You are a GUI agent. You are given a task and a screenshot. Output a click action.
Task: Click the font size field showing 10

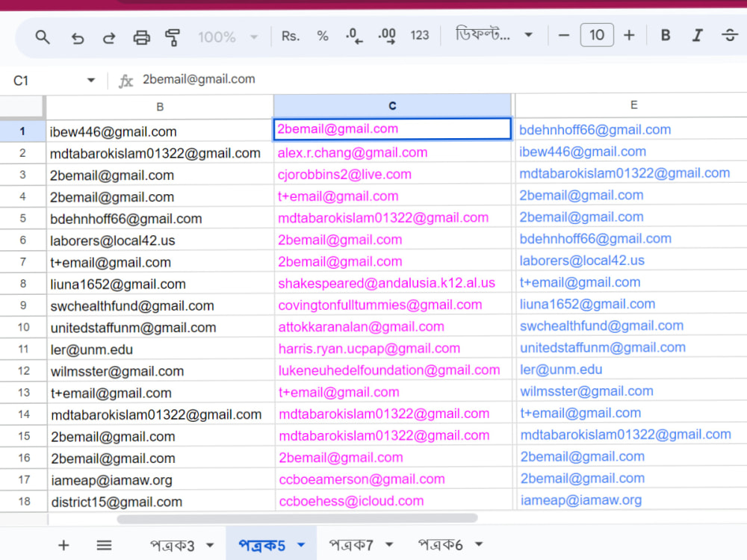point(596,35)
